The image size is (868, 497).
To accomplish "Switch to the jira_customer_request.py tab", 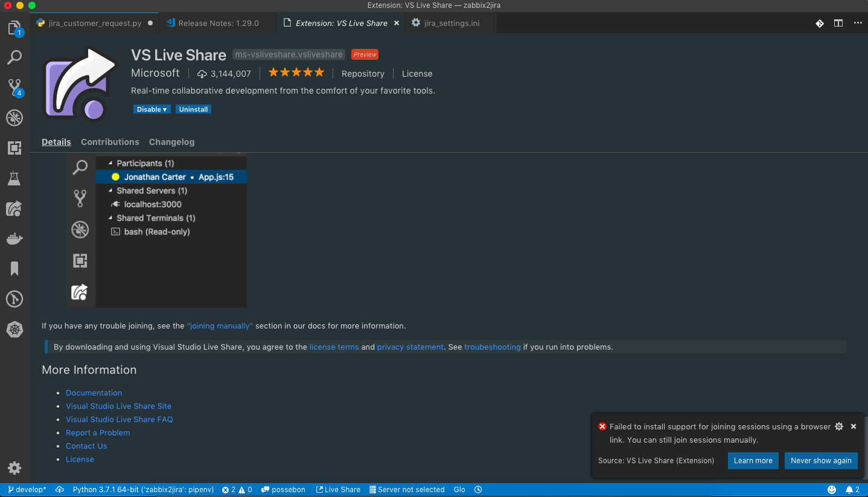I will point(95,23).
